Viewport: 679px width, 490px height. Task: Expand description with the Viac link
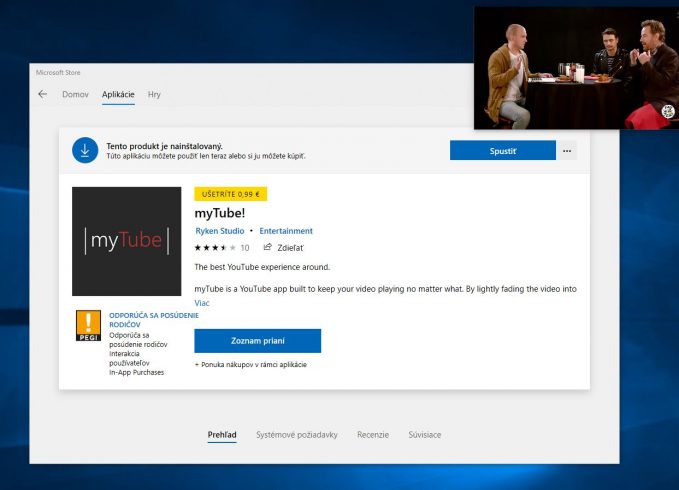click(202, 303)
